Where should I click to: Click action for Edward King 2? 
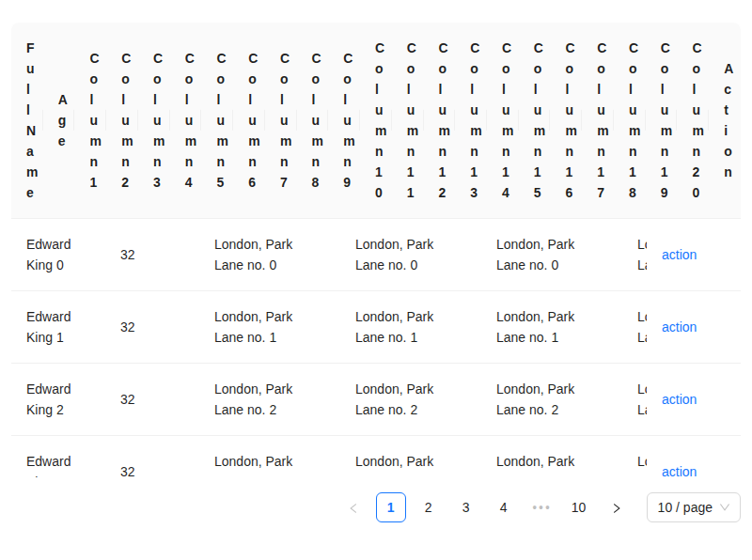[x=679, y=399]
